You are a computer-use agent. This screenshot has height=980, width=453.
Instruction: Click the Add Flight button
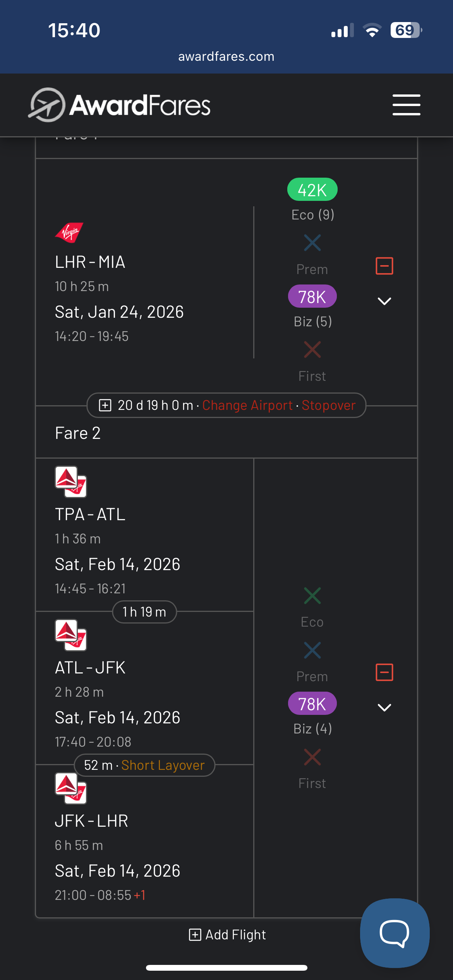point(227,935)
